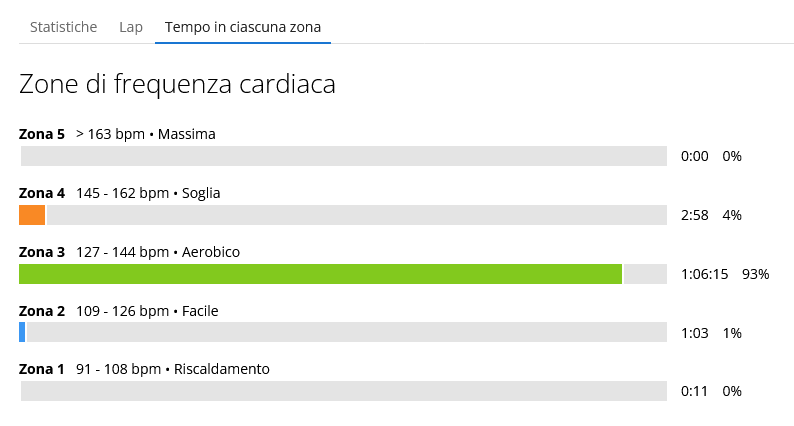Open the Lap tab
The image size is (794, 426).
click(x=131, y=27)
